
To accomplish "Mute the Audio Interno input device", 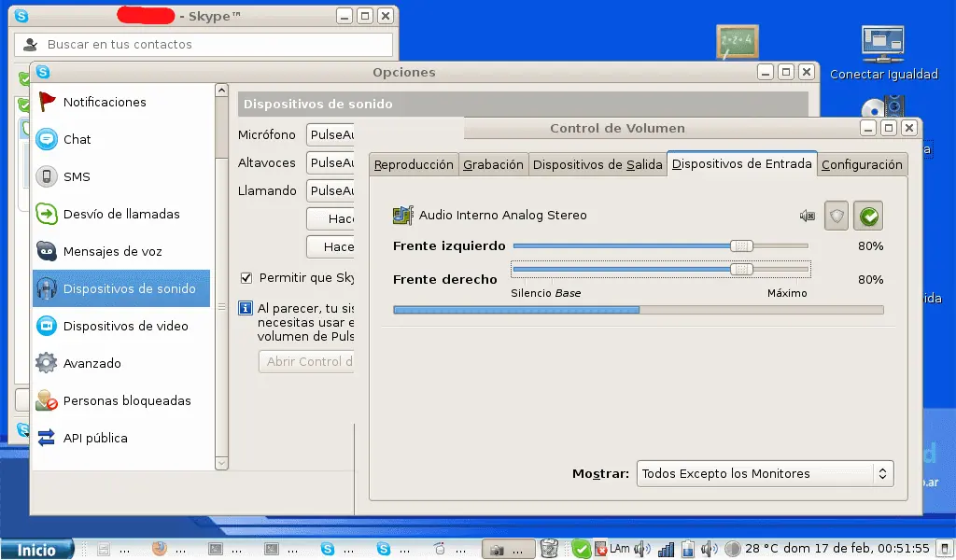I will pos(808,217).
